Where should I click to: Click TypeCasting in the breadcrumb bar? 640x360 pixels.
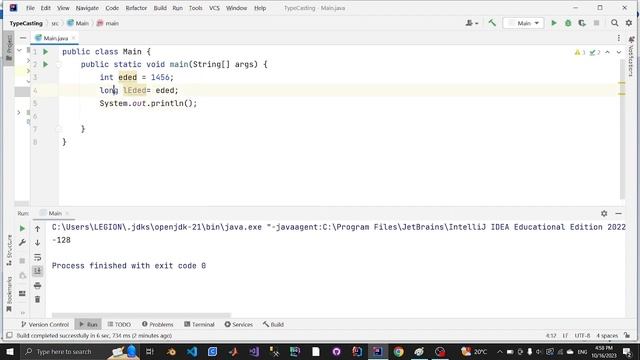tap(26, 23)
